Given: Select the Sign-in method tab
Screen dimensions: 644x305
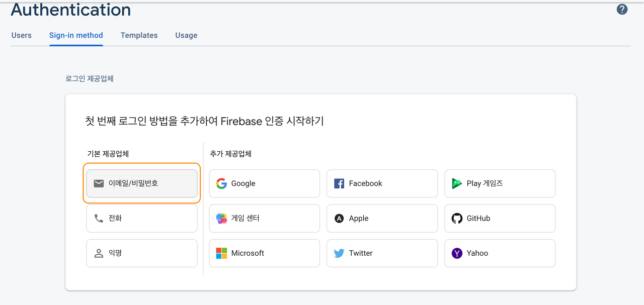Looking at the screenshot, I should [76, 35].
